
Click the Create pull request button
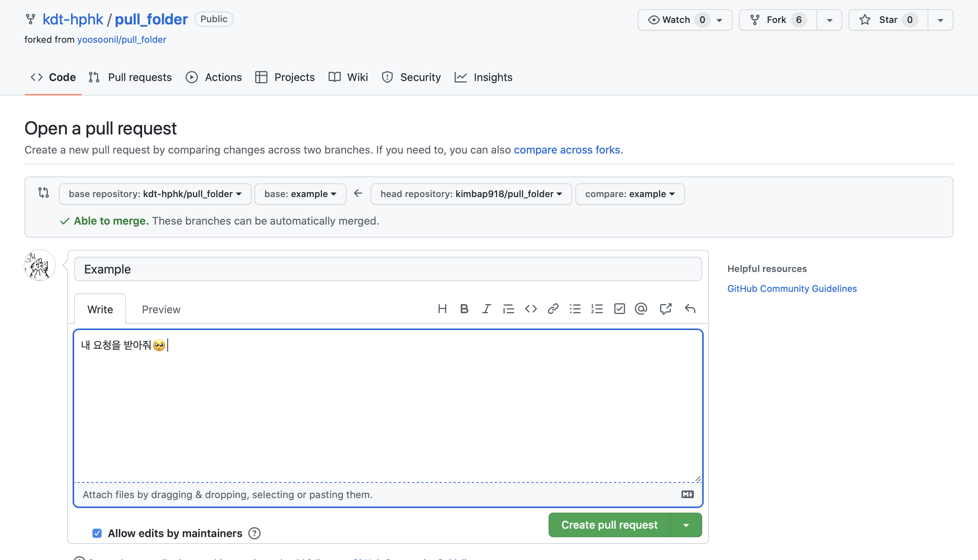click(x=609, y=525)
